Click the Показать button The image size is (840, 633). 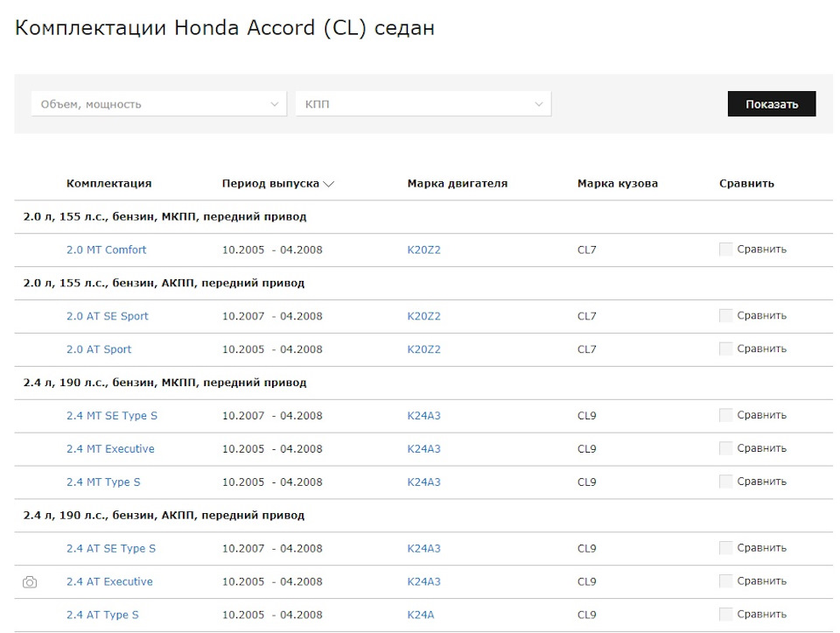[772, 104]
